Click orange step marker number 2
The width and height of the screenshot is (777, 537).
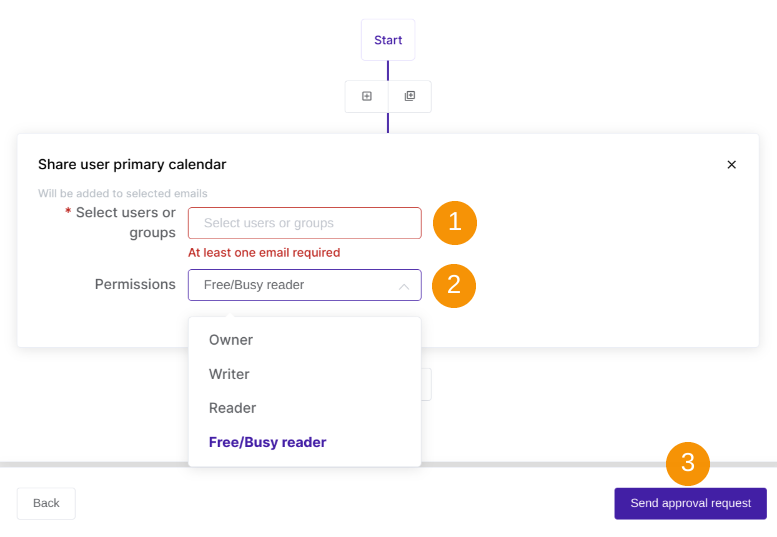(454, 285)
